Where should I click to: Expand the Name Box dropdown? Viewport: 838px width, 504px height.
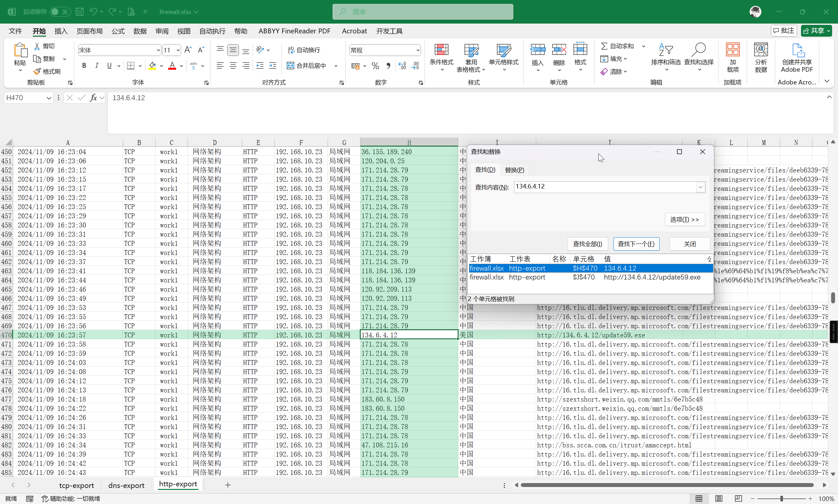point(48,98)
